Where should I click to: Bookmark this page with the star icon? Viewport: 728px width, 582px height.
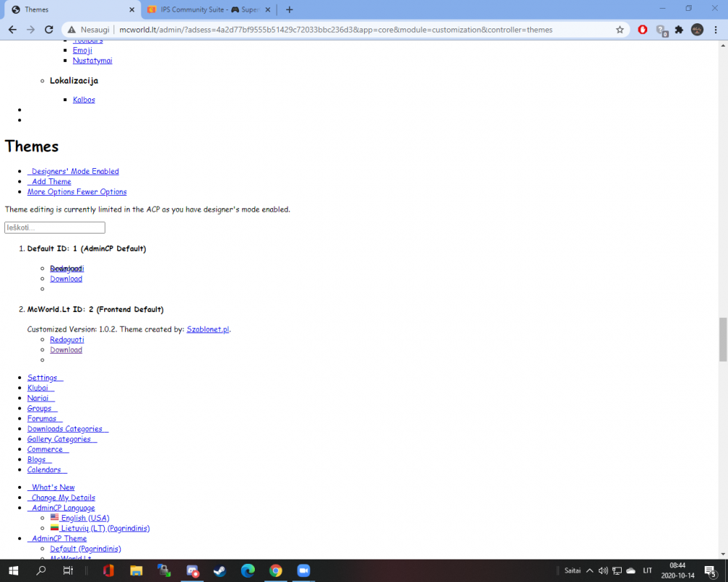[x=620, y=30]
